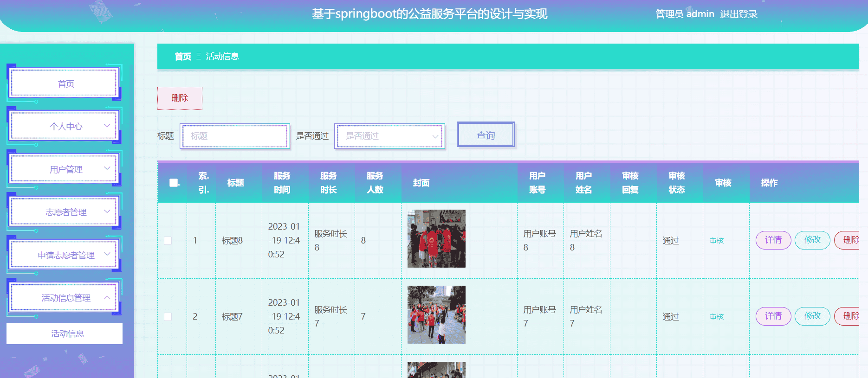Image resolution: width=868 pixels, height=378 pixels.
Task: Open 详情 for row 标题7
Action: point(773,316)
